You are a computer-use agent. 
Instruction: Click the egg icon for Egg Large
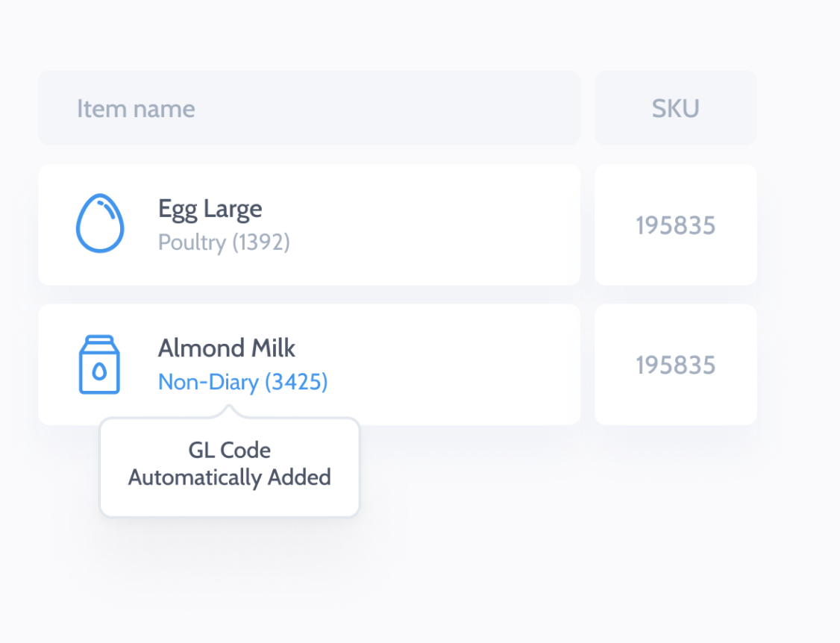[x=100, y=224]
